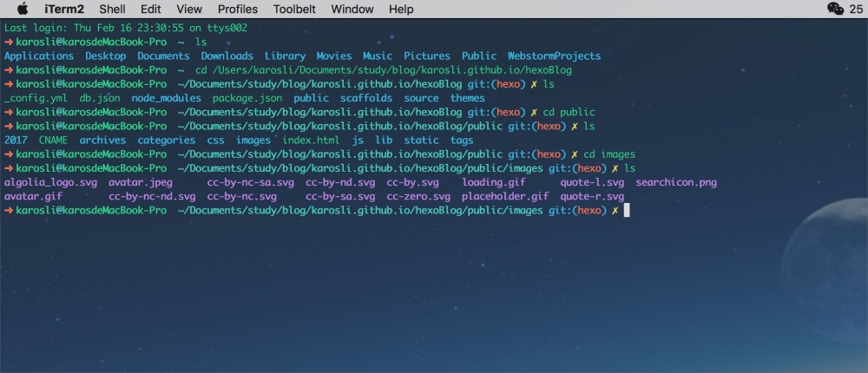Click 'algolia_logo.svg' file name

coord(50,183)
